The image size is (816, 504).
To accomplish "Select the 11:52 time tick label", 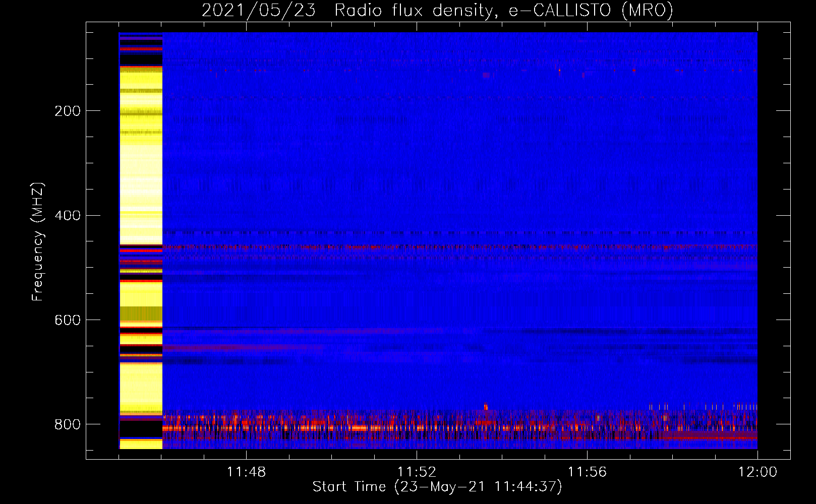I will point(417,472).
